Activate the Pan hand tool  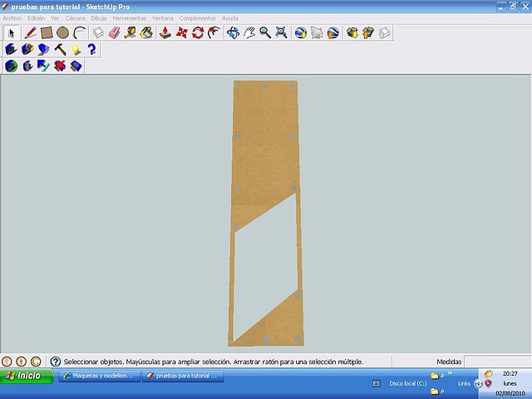[249, 33]
